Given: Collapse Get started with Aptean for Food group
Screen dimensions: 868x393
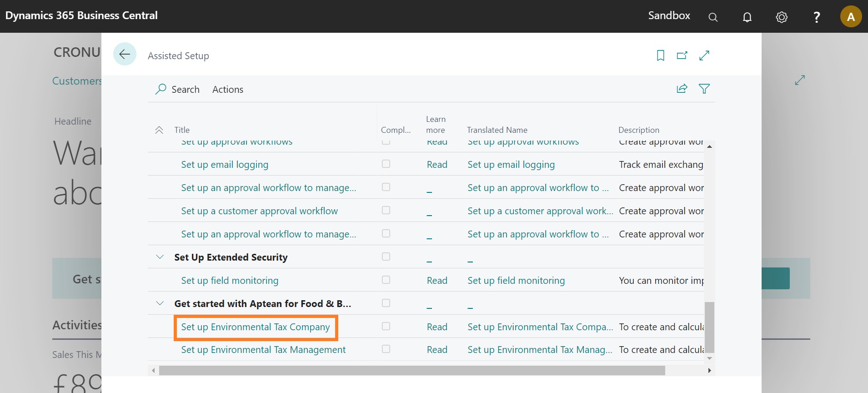Looking at the screenshot, I should [160, 303].
